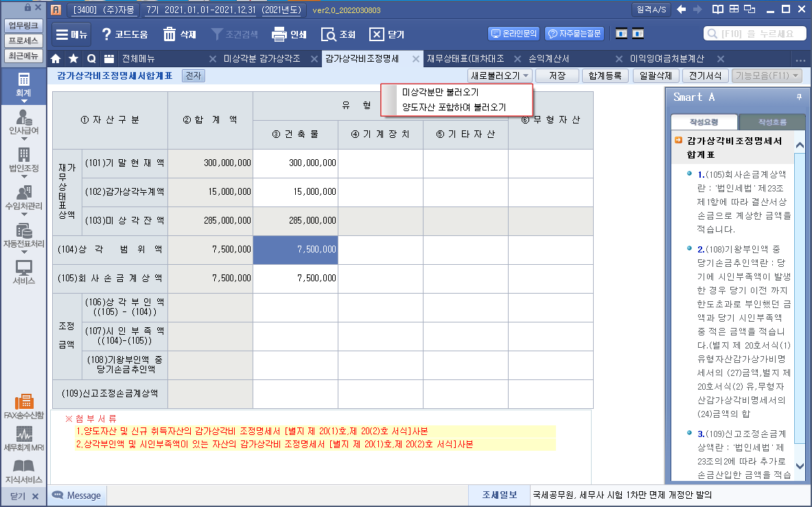Open the 수임처관리 module

click(24, 200)
